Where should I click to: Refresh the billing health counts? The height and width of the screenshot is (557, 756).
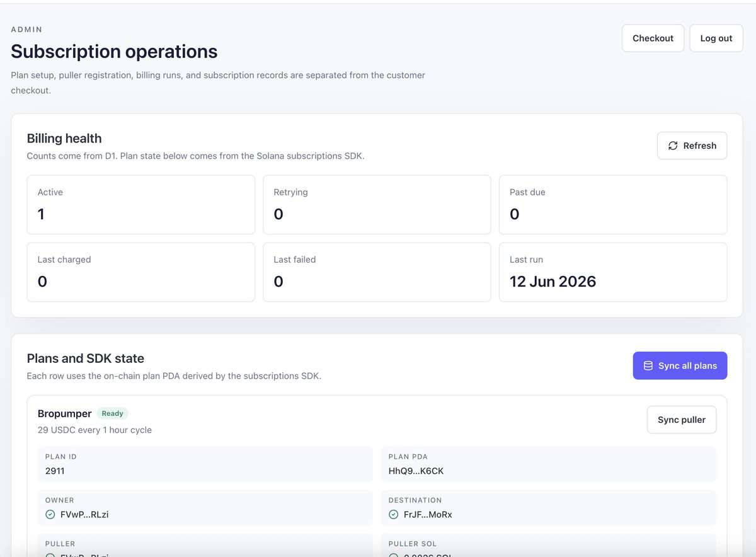point(692,146)
